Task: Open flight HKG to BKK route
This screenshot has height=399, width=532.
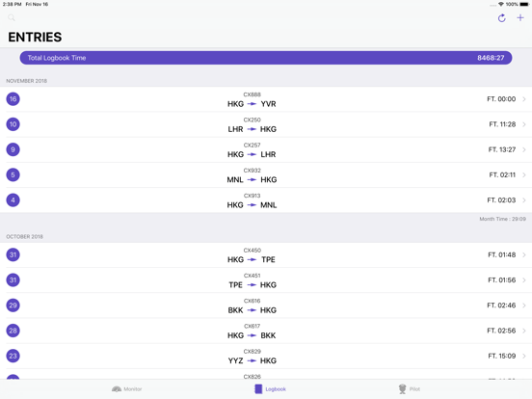Action: coord(252,335)
